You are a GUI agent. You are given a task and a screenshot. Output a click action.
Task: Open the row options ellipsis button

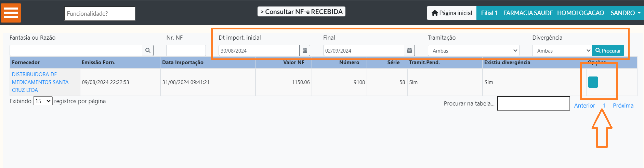pos(593,82)
